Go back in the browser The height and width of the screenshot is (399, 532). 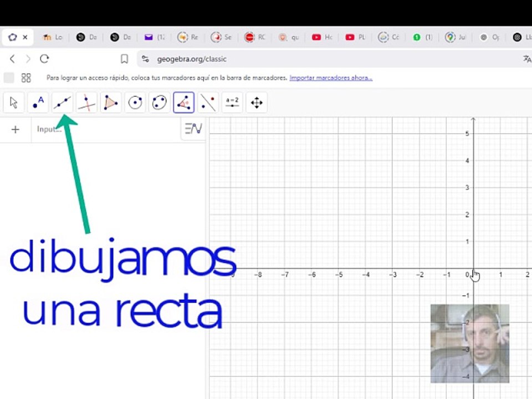click(x=12, y=59)
